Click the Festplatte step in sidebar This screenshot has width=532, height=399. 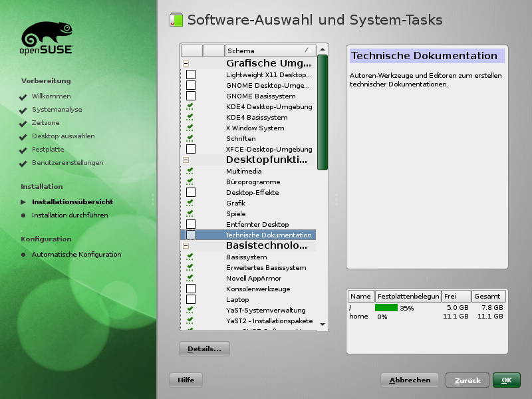coord(48,149)
